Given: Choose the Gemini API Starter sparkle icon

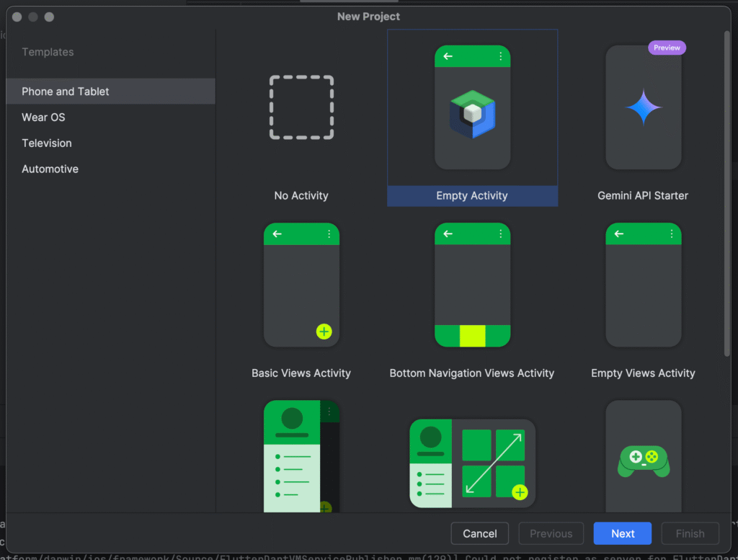Looking at the screenshot, I should coord(644,107).
